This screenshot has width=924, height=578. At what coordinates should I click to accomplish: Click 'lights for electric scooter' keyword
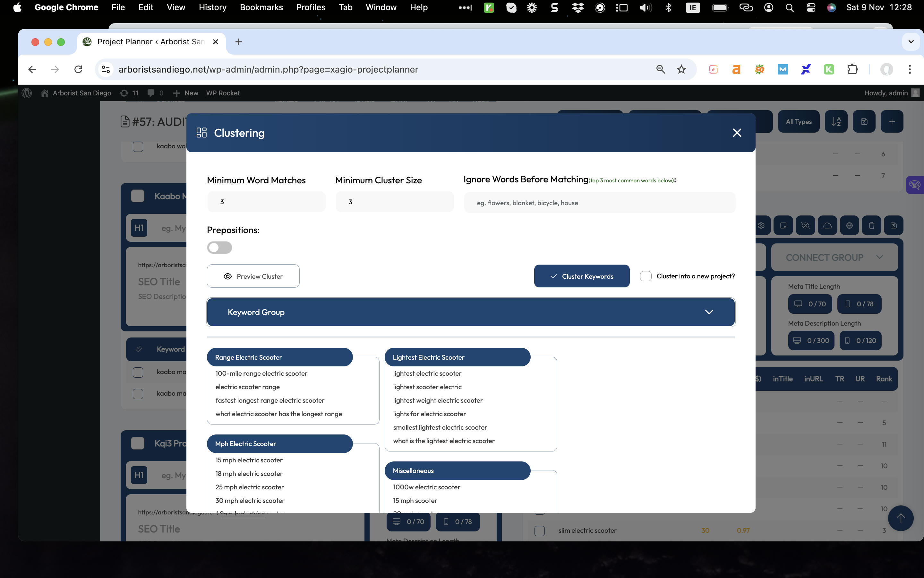(429, 414)
